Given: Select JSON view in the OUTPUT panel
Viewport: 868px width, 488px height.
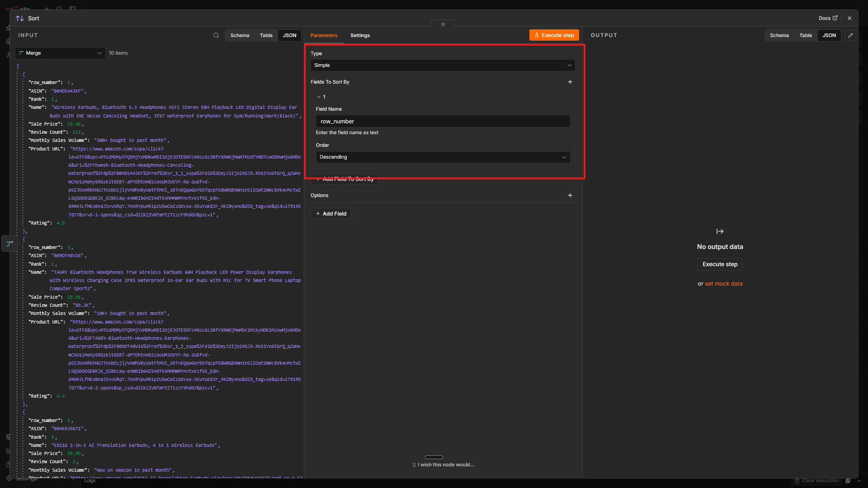Looking at the screenshot, I should [829, 35].
